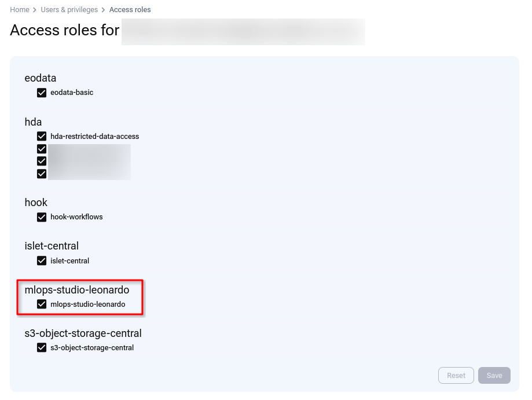This screenshot has width=532, height=400.
Task: Toggle the hda-restricted-data-access checkbox
Action: click(42, 137)
